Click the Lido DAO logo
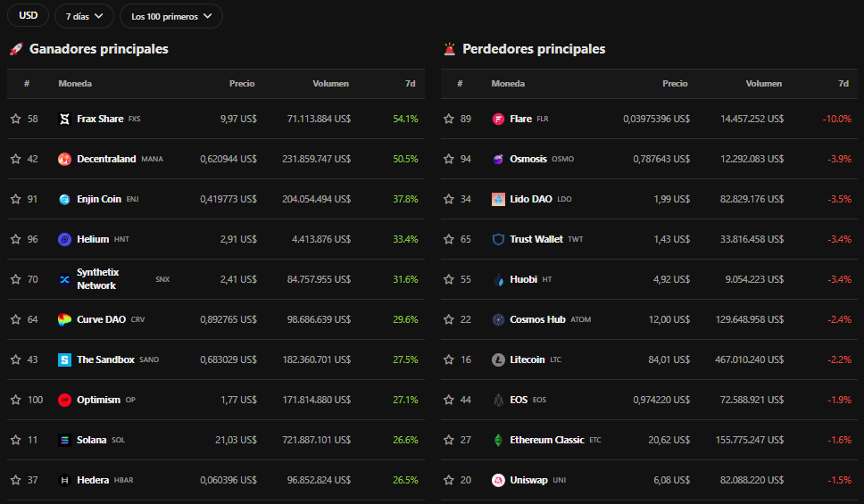Image resolution: width=864 pixels, height=504 pixels. (x=498, y=200)
